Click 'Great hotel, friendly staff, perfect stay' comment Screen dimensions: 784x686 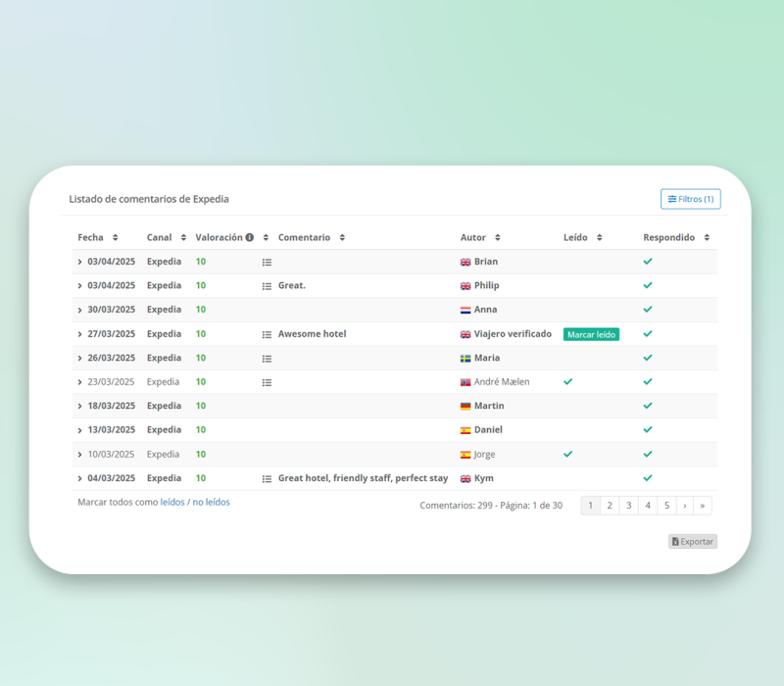pyautogui.click(x=363, y=478)
